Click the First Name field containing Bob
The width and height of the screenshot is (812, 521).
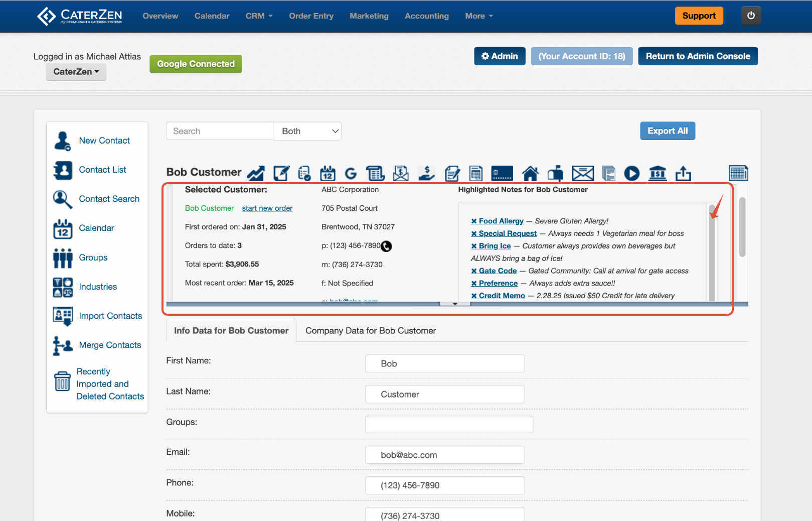coord(445,364)
